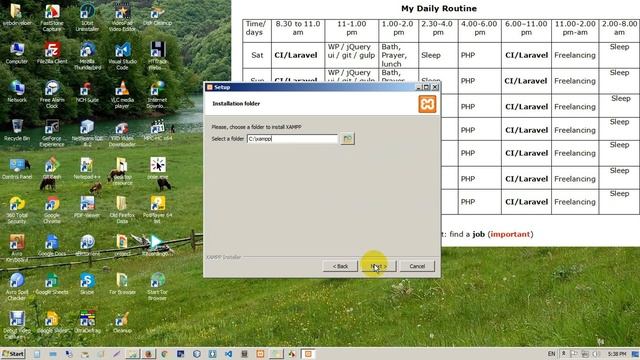This screenshot has height=360, width=640.
Task: Cancel the XAMPP installation
Action: (417, 266)
